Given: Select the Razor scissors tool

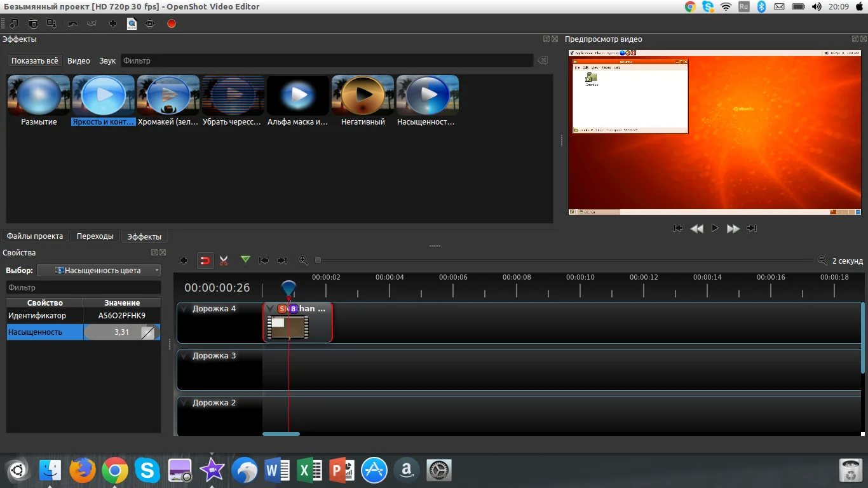Looking at the screenshot, I should tap(224, 261).
